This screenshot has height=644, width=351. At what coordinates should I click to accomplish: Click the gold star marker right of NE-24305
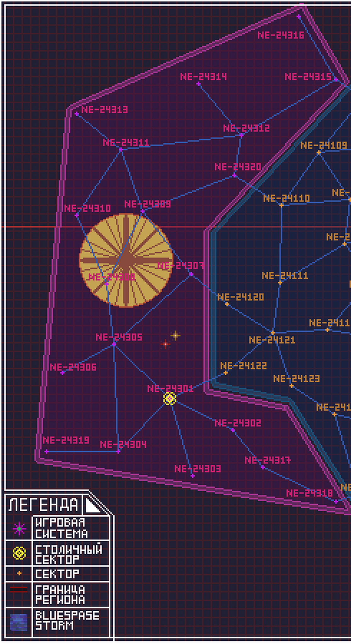pyautogui.click(x=175, y=336)
